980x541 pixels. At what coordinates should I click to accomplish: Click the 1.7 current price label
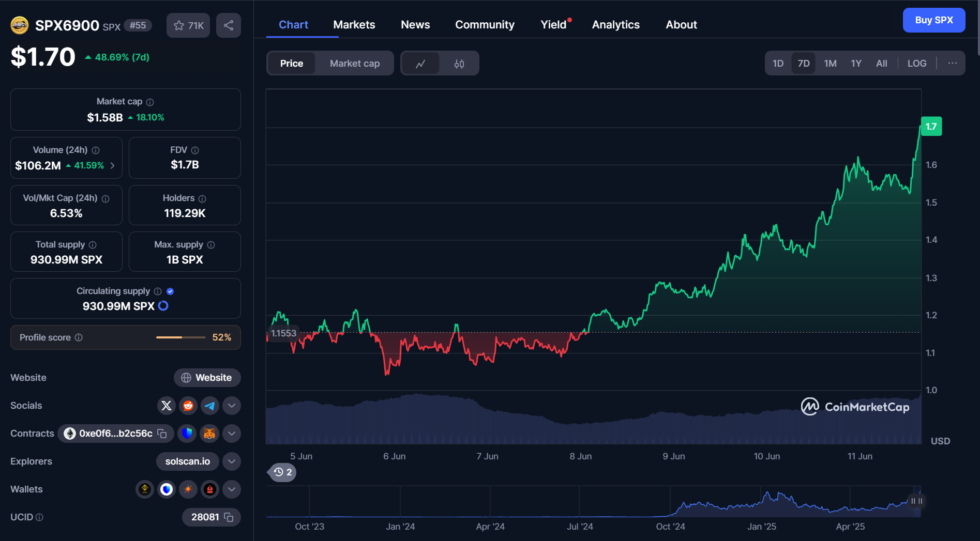click(x=931, y=127)
